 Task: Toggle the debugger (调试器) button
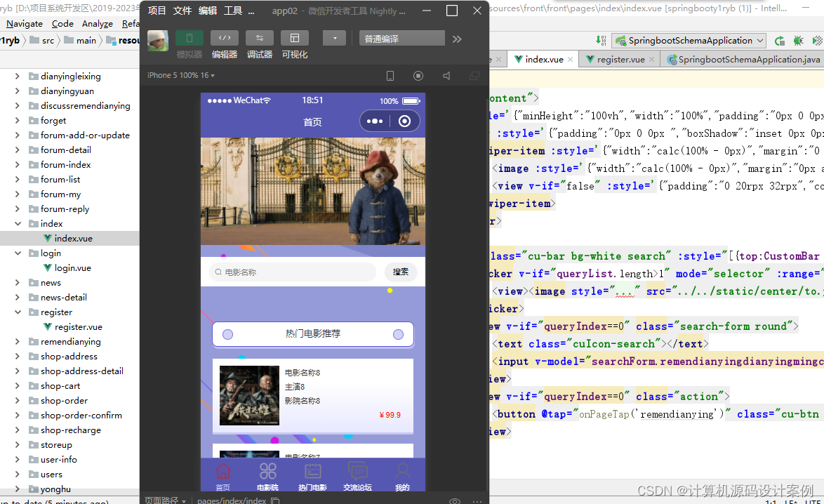pos(260,39)
